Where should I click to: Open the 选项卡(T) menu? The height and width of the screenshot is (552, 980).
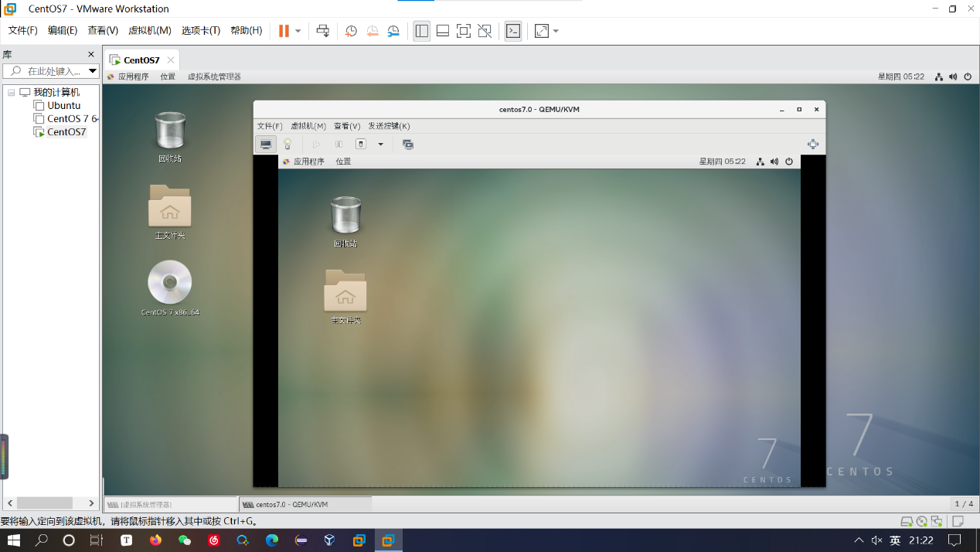point(201,31)
